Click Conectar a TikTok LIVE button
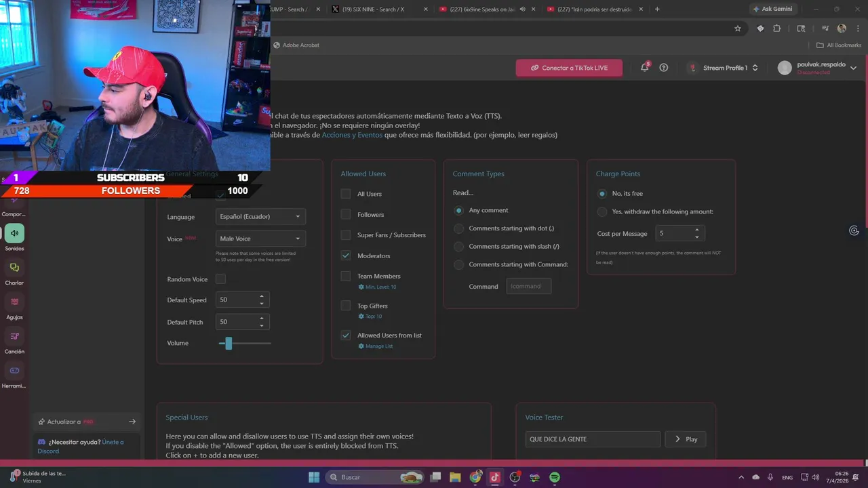Viewport: 868px width, 488px height. 569,68
